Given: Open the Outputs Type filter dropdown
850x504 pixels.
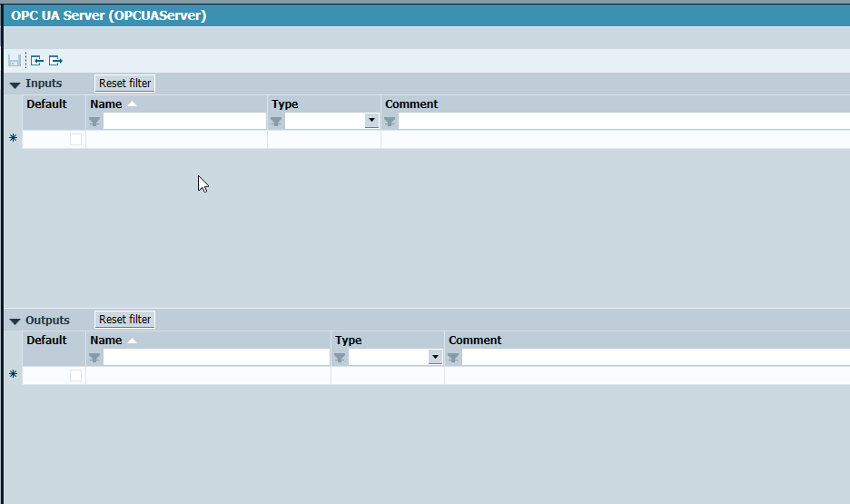Looking at the screenshot, I should (435, 357).
